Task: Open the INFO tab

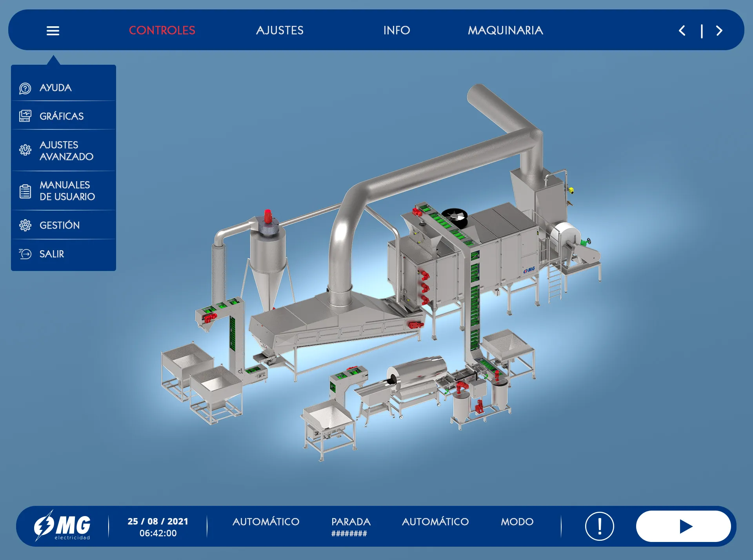Action: pos(397,30)
